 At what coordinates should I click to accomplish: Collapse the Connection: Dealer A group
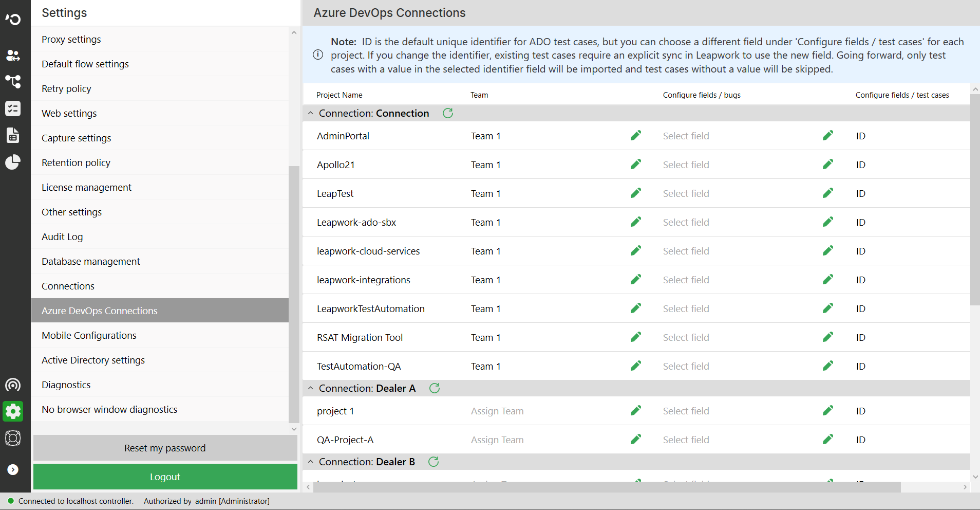310,388
